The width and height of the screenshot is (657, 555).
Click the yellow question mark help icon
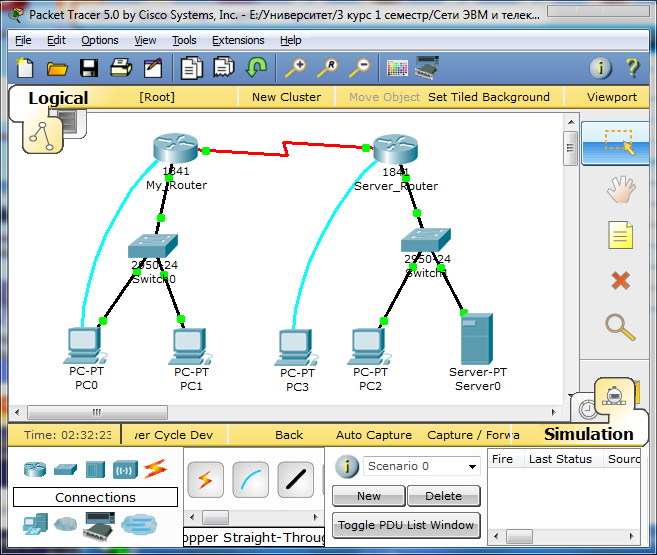(632, 68)
